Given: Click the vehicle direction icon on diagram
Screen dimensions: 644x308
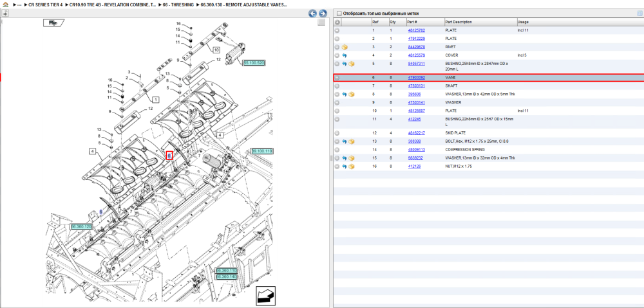Looking at the screenshot, I should [53, 23].
